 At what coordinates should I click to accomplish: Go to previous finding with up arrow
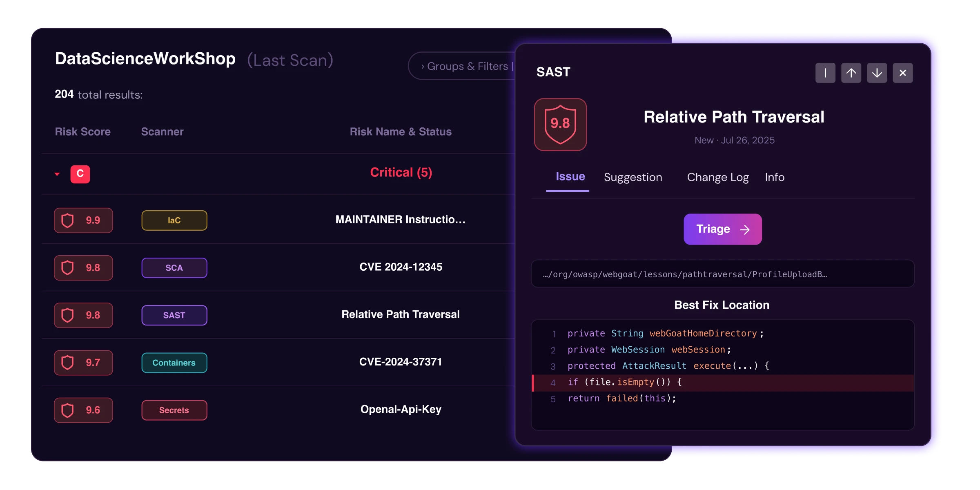coord(851,73)
